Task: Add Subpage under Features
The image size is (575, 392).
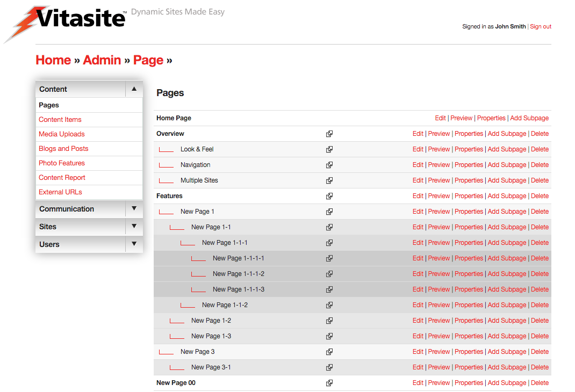Action: tap(507, 196)
